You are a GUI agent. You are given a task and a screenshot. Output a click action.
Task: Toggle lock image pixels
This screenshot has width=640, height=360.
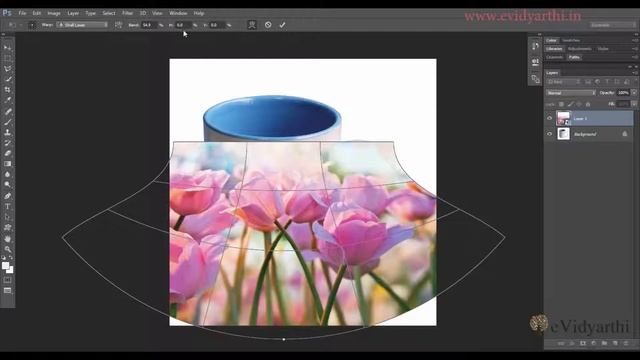pos(570,104)
